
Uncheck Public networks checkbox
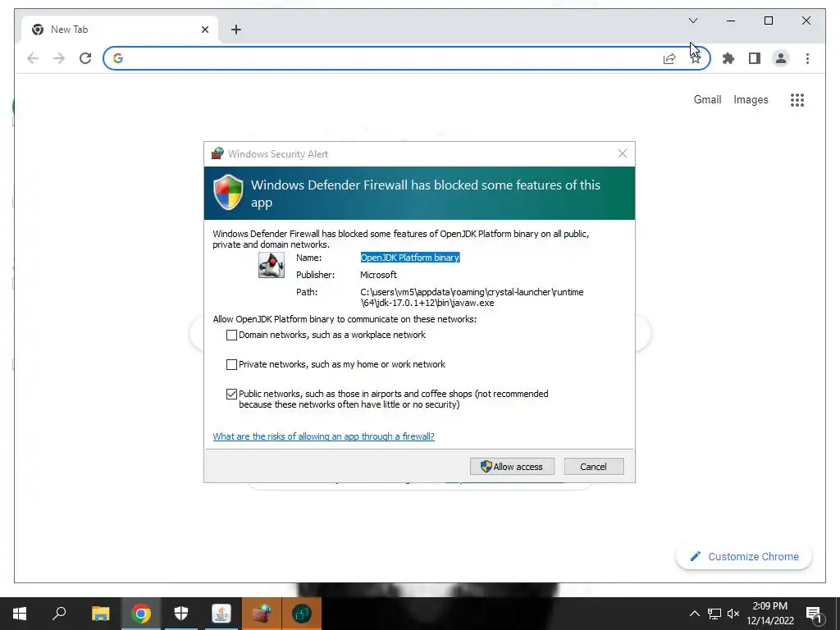pyautogui.click(x=231, y=394)
